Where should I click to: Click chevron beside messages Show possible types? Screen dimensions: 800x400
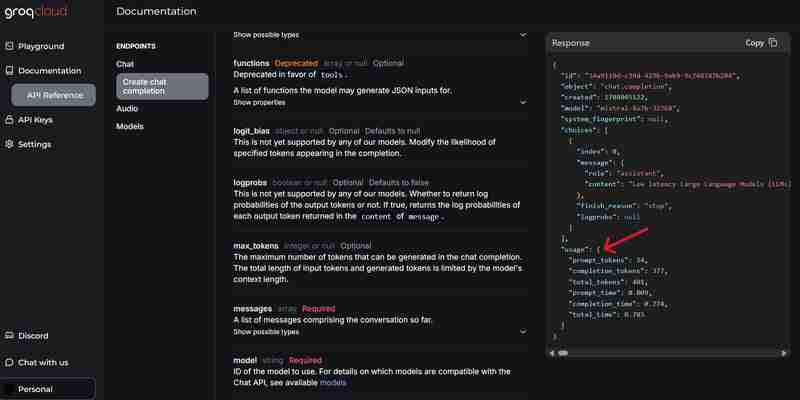pyautogui.click(x=522, y=332)
